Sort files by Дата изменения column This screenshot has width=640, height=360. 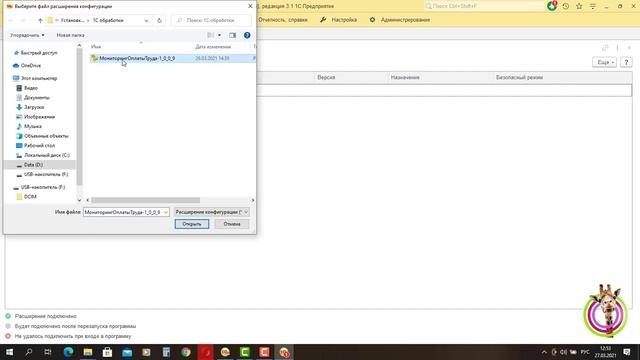pos(213,47)
